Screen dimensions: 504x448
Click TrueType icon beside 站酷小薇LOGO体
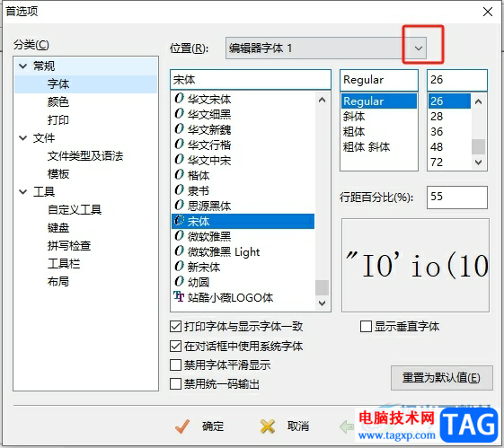pos(179,296)
